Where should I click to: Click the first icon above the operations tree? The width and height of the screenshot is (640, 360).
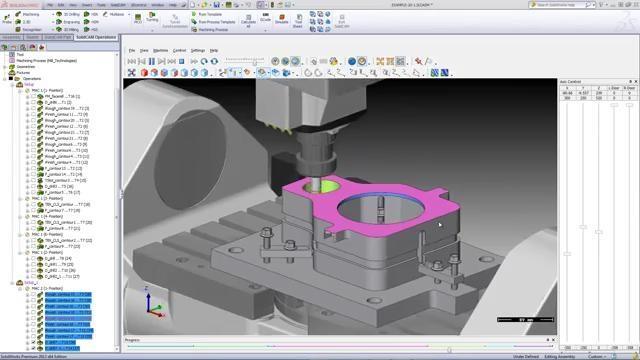coord(4,47)
